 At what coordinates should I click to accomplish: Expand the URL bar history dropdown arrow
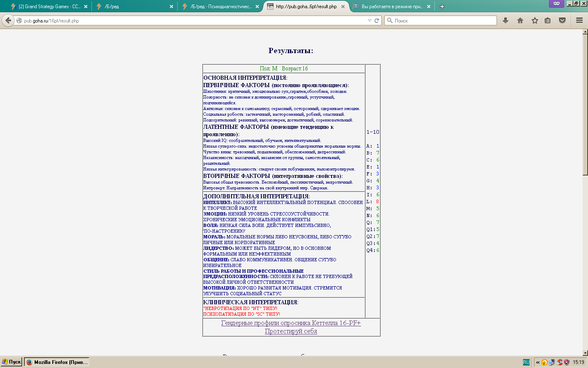coord(370,20)
